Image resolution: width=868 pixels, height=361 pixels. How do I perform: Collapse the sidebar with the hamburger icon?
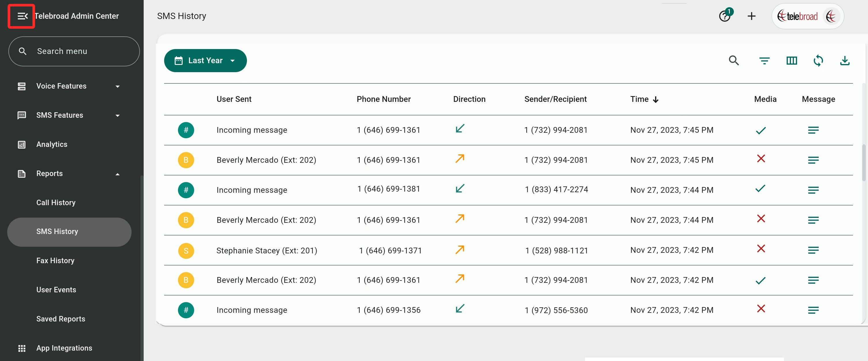pyautogui.click(x=22, y=16)
